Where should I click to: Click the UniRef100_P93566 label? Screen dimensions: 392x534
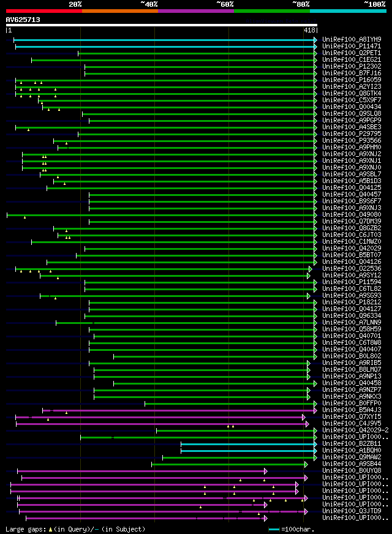pos(352,141)
